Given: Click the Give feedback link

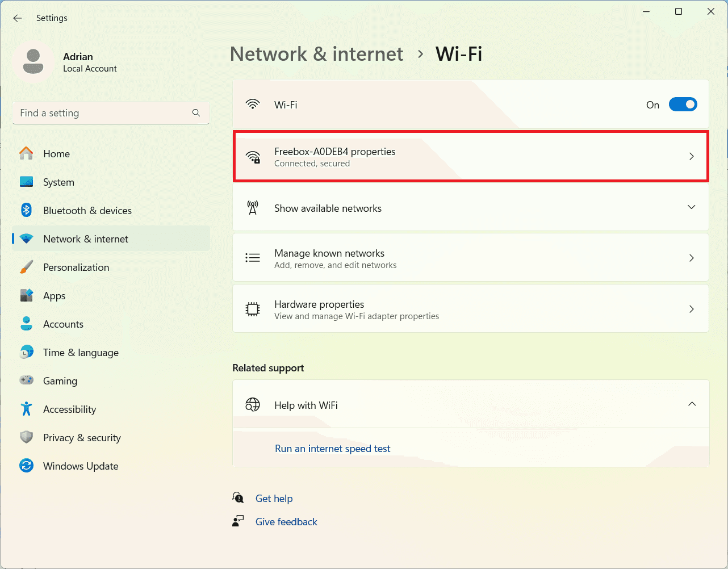Looking at the screenshot, I should pyautogui.click(x=286, y=522).
